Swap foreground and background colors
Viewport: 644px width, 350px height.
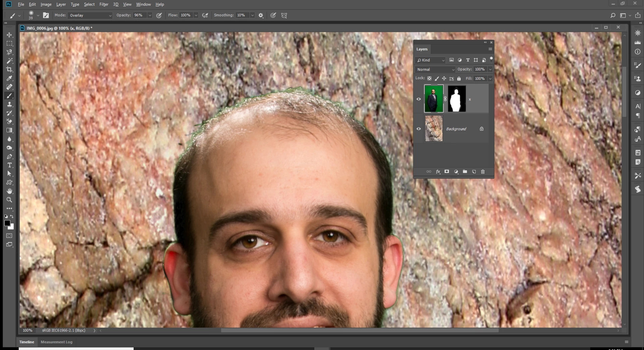click(x=12, y=217)
